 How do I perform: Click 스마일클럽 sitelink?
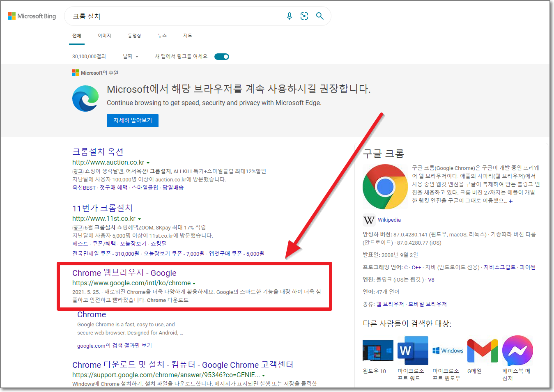(x=145, y=188)
